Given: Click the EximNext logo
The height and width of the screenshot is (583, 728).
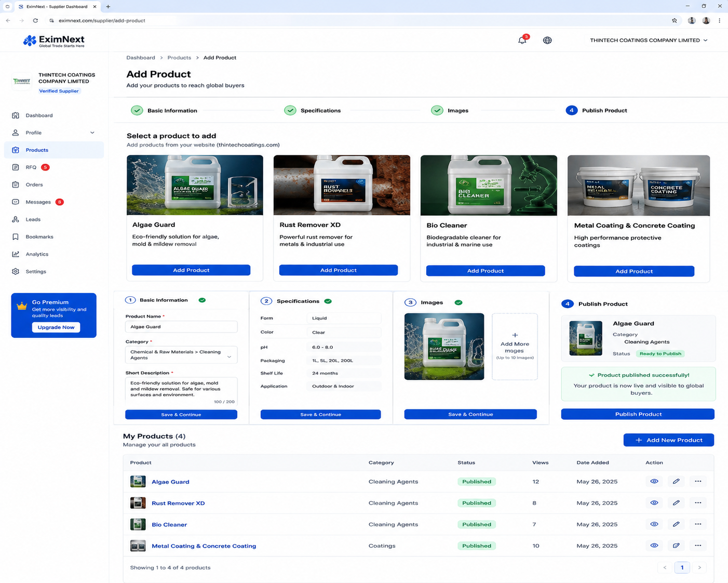Looking at the screenshot, I should [x=53, y=41].
